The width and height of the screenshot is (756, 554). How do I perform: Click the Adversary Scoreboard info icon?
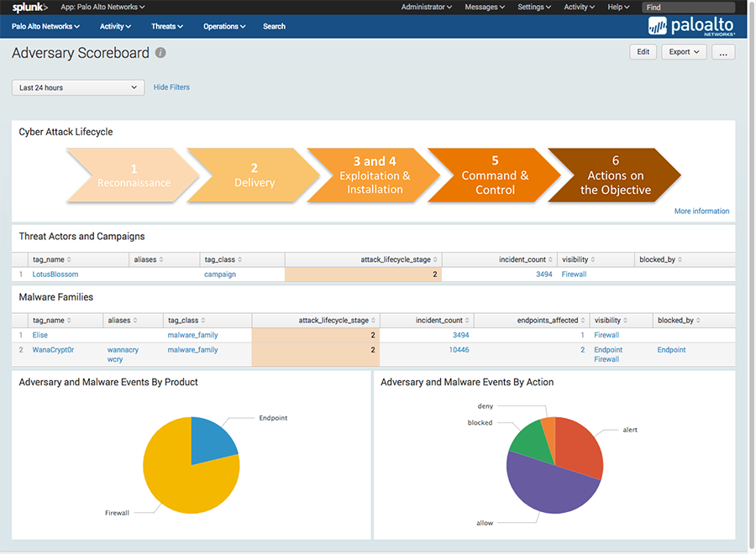pos(160,53)
